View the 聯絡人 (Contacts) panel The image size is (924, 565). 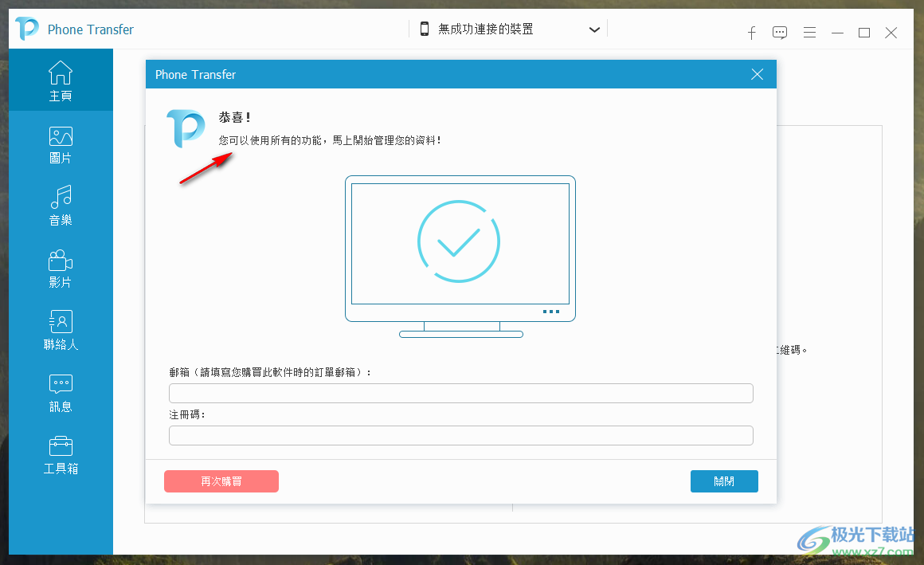pyautogui.click(x=61, y=330)
